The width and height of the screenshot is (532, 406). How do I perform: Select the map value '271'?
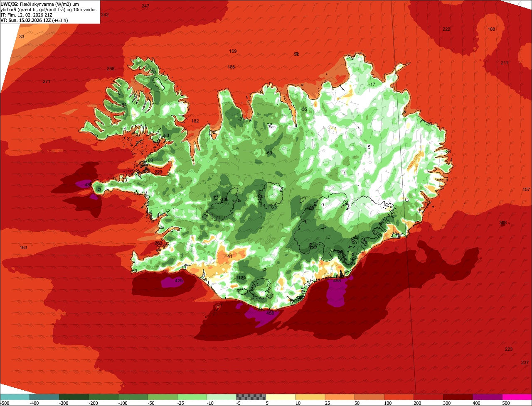(x=47, y=81)
